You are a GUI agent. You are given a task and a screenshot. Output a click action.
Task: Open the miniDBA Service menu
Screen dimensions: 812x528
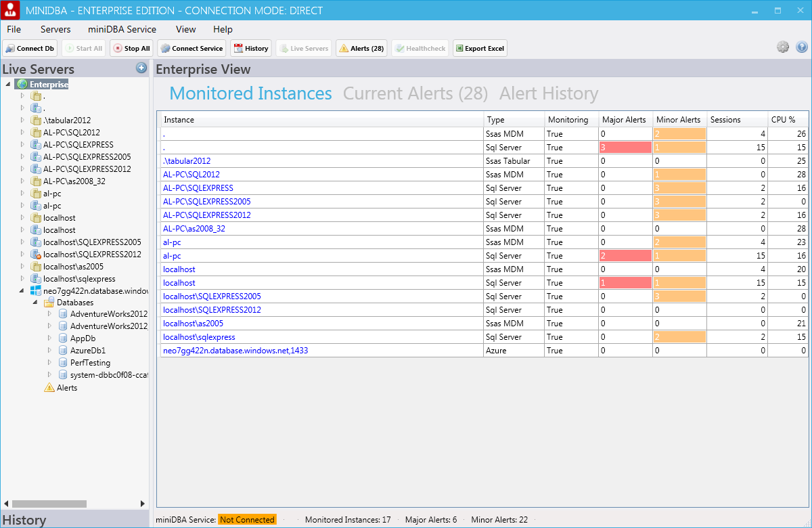[x=122, y=29]
